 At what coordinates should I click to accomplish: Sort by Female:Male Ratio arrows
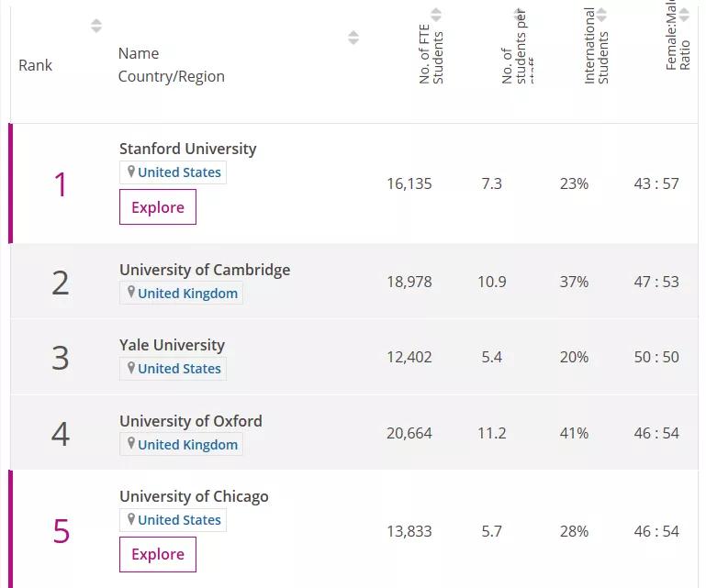684,15
